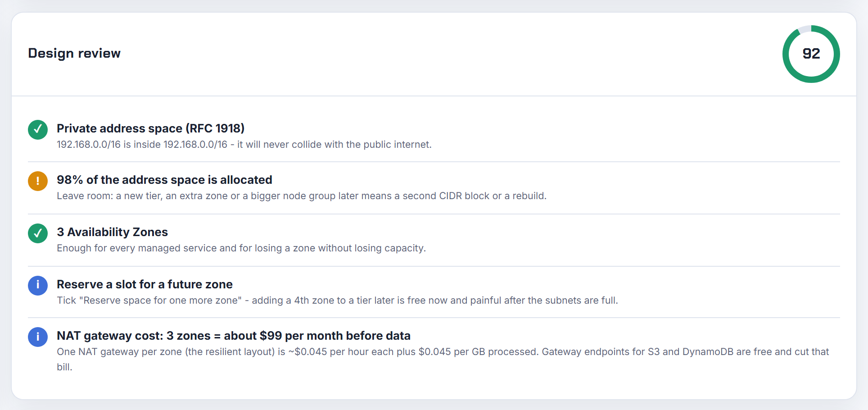Select the NAT gateway cost title
This screenshot has width=868, height=410.
pyautogui.click(x=234, y=336)
